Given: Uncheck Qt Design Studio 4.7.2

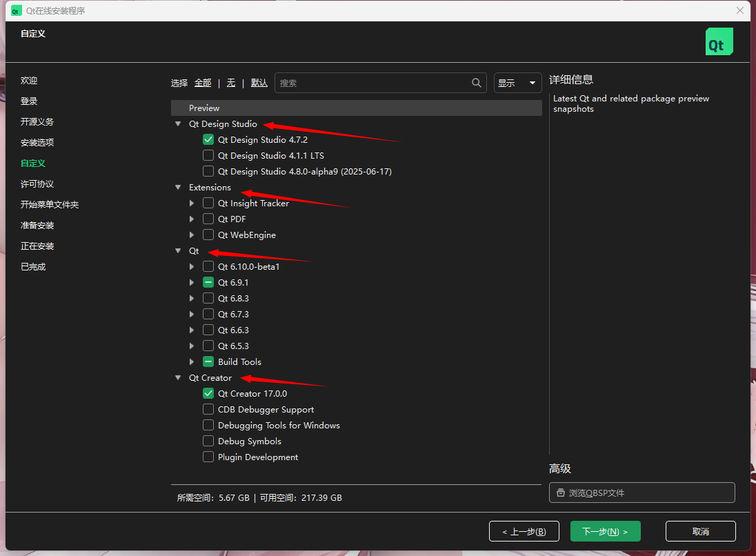Looking at the screenshot, I should pos(208,140).
